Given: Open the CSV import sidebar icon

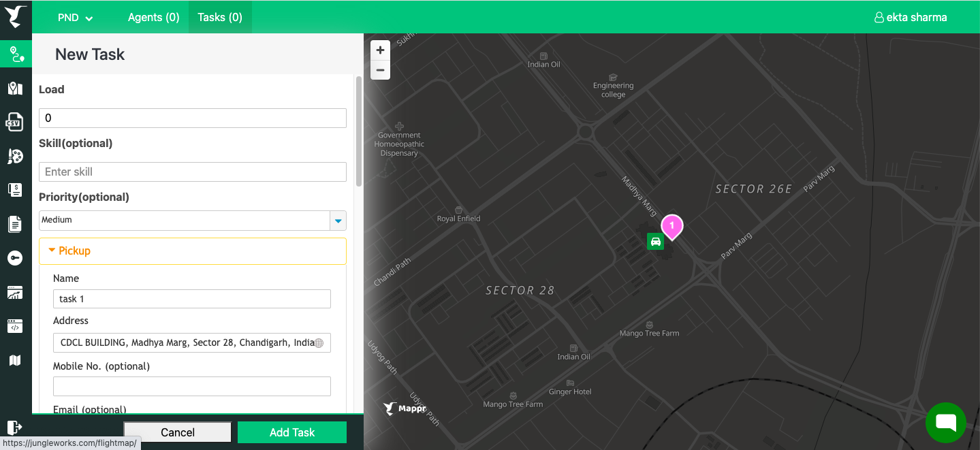Looking at the screenshot, I should [14, 122].
